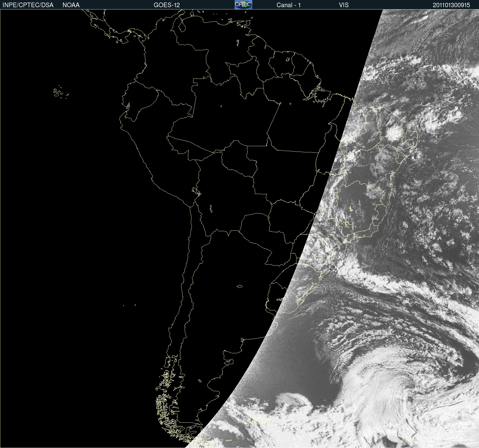
Task: Click the INPE/CPTEC/DSA header text
Action: 28,5
